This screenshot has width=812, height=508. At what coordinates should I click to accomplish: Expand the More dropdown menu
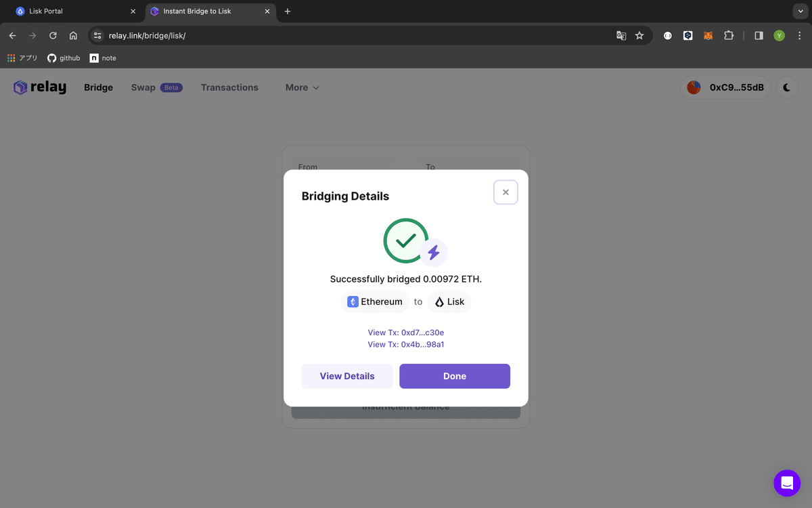pos(302,87)
